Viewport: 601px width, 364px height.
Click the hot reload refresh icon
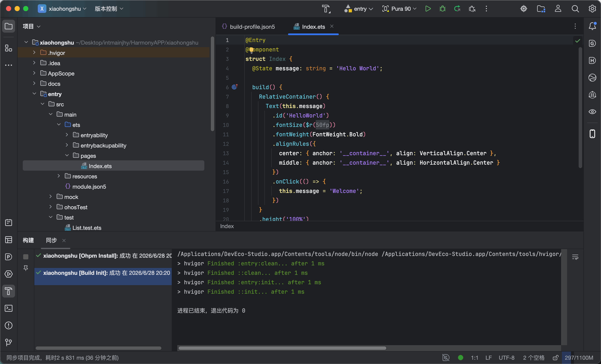point(457,9)
